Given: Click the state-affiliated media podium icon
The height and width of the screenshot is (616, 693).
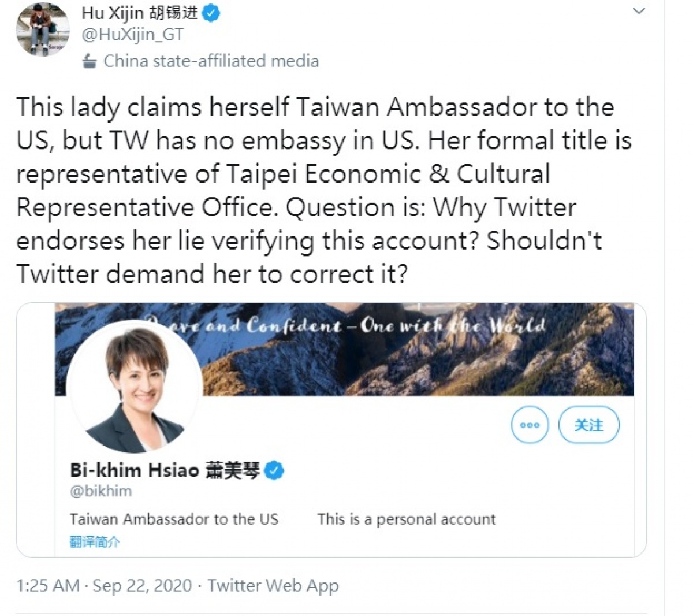Looking at the screenshot, I should click(90, 61).
